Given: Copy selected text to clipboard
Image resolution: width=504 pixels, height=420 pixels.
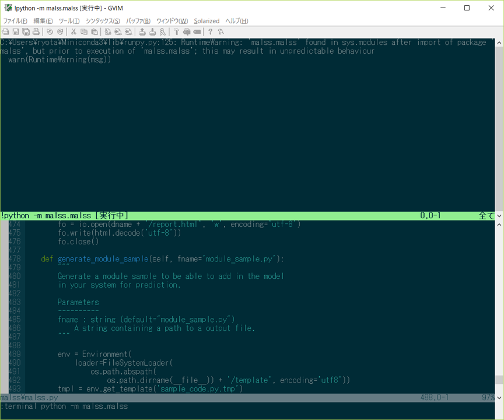Looking at the screenshot, I should 83,32.
